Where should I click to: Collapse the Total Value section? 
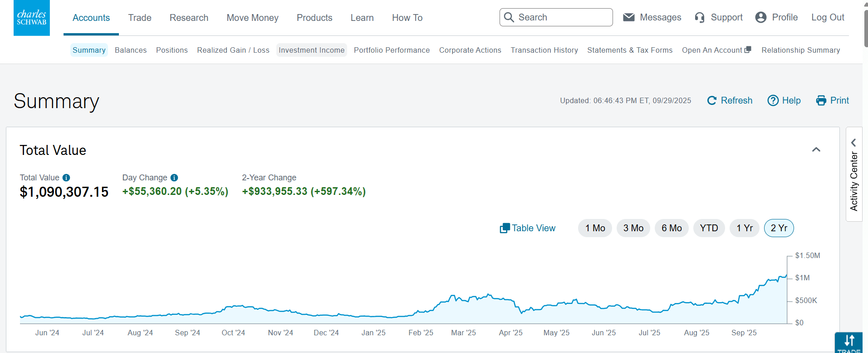[816, 150]
